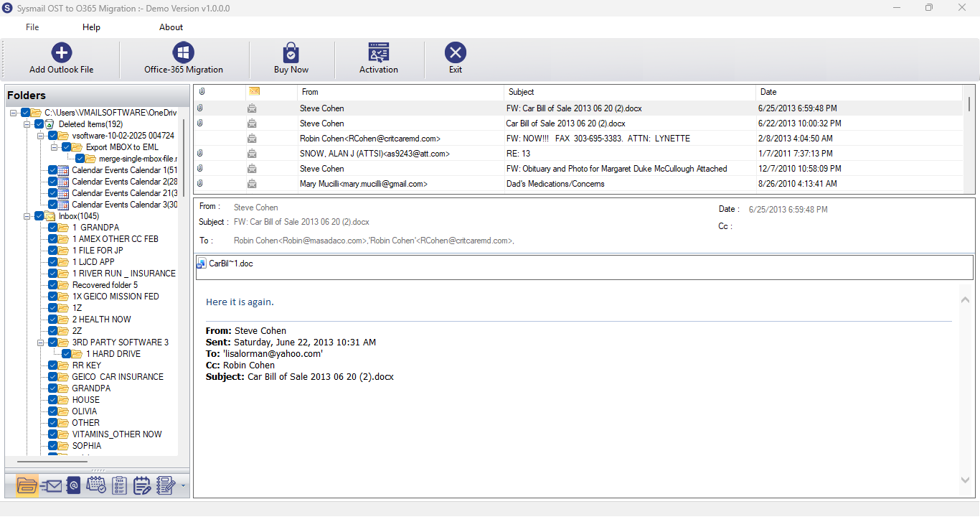Select the 1X GEICO MISSION FED folder
Viewport: 980px width, 517px height.
116,297
